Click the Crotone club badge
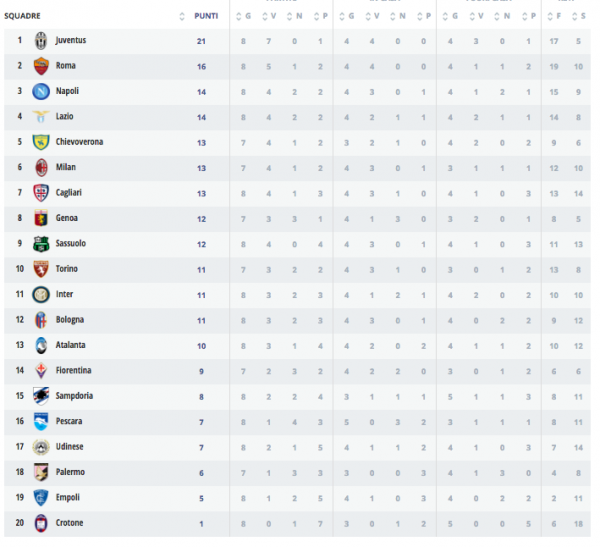This screenshot has width=600, height=547. (x=41, y=523)
